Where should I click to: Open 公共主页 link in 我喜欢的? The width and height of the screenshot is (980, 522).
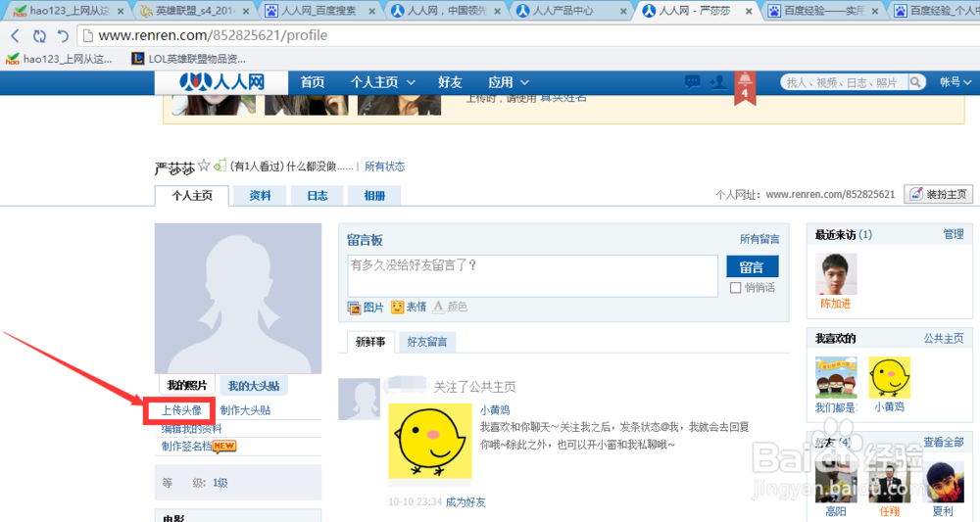point(944,339)
